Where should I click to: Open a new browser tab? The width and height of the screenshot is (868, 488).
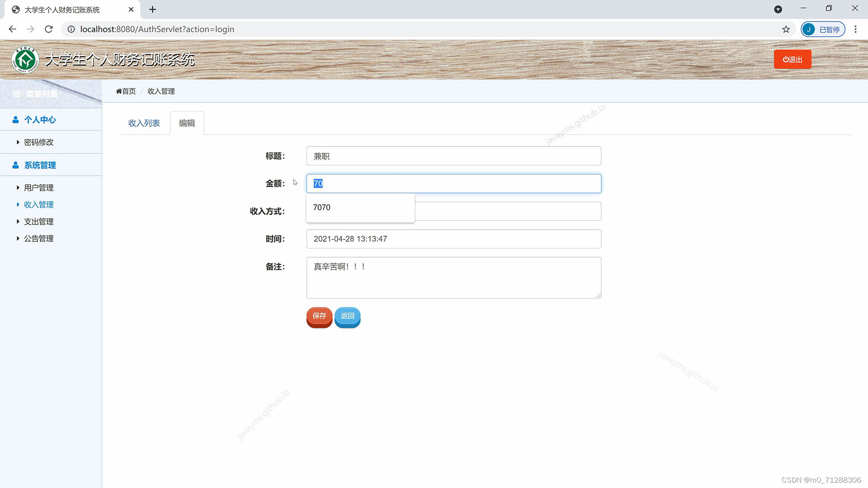(x=152, y=9)
